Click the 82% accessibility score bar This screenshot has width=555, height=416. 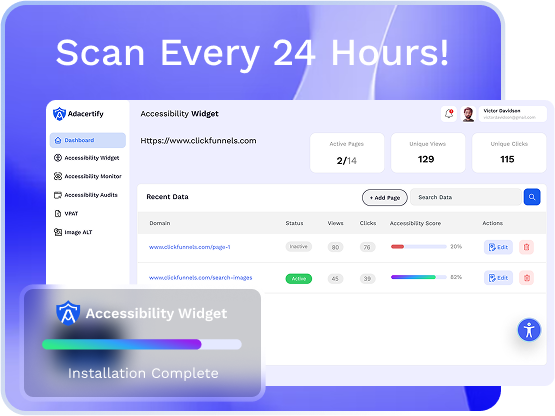pyautogui.click(x=418, y=277)
